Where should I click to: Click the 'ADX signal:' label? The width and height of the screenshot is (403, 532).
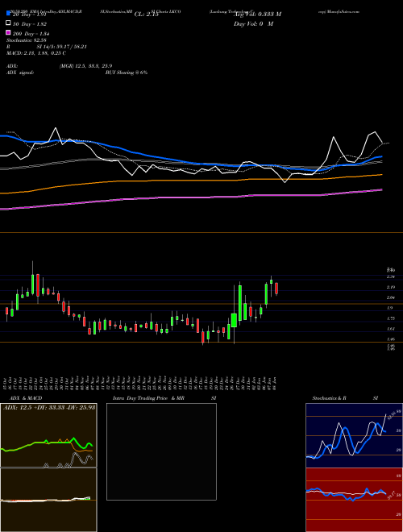19,73
